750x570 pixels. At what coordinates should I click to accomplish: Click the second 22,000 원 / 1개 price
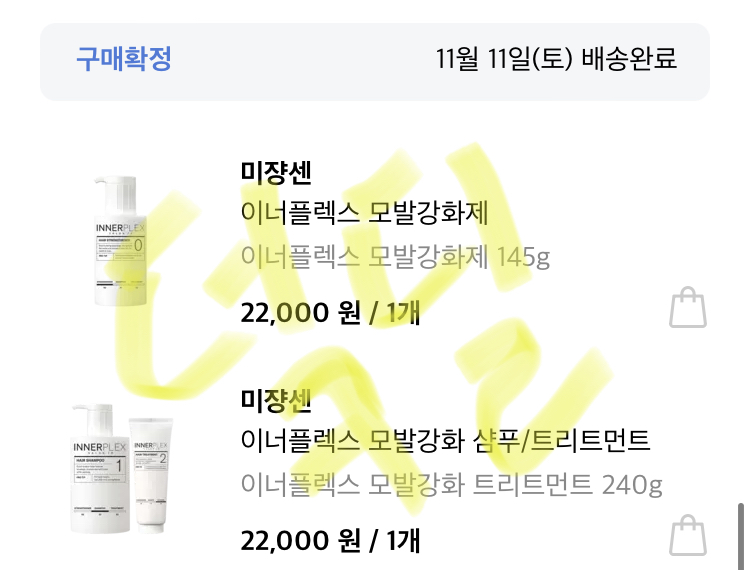point(330,540)
